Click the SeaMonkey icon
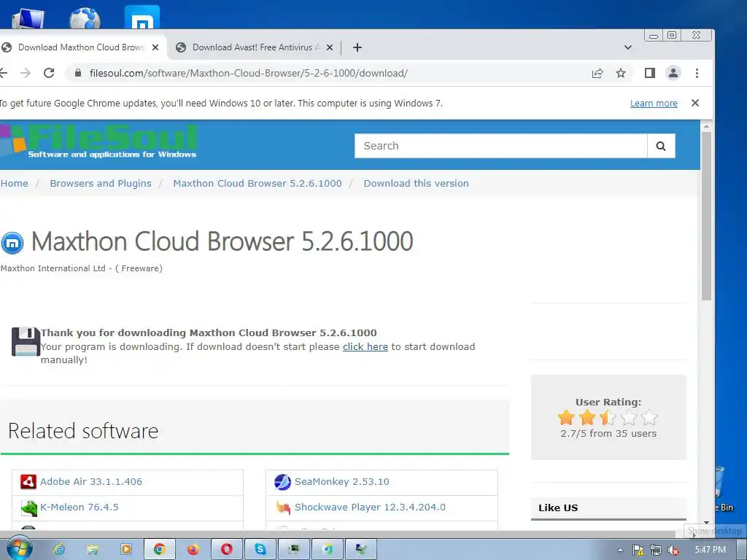The height and width of the screenshot is (560, 747). [x=282, y=482]
